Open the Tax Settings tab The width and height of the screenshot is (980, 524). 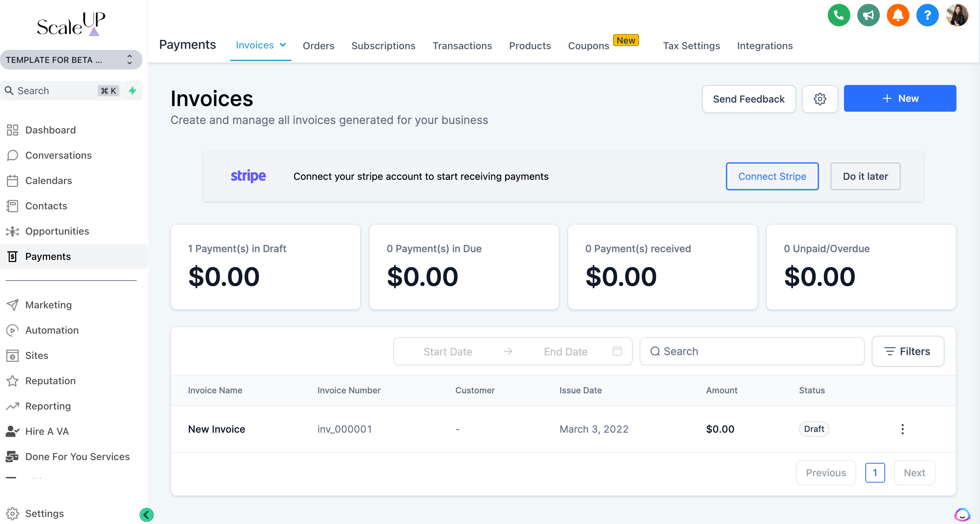coord(691,46)
